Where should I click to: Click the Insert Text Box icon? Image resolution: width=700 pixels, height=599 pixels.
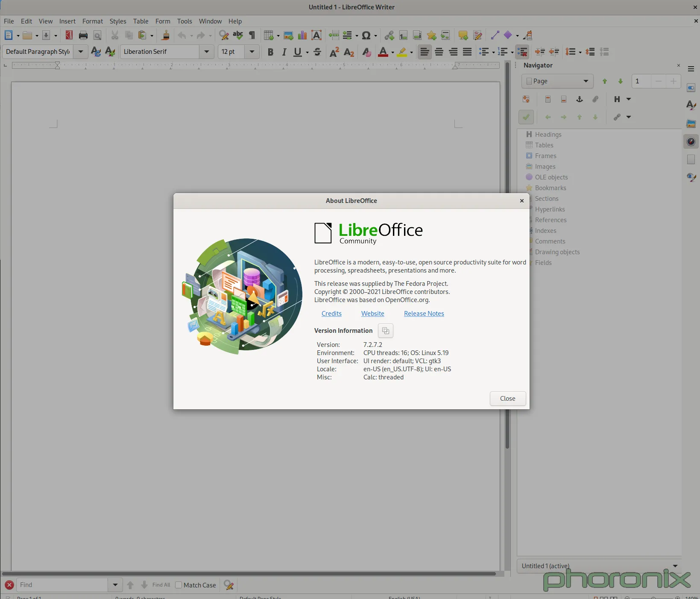click(316, 35)
